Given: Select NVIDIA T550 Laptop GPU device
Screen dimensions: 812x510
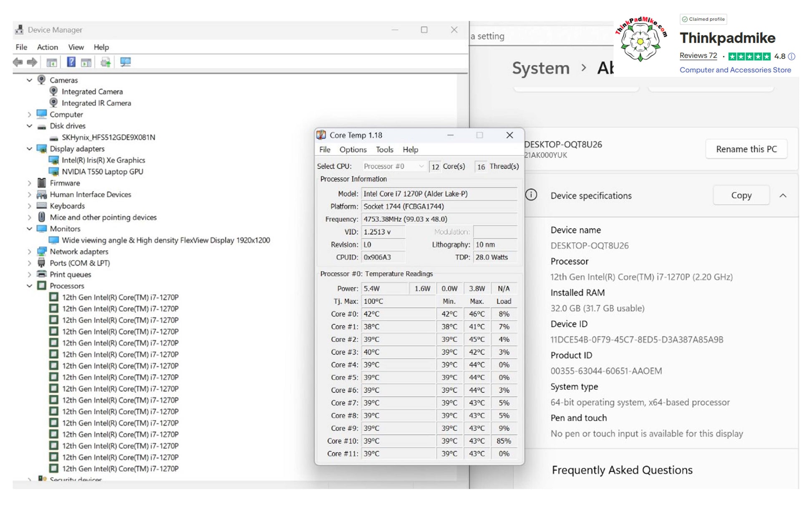Looking at the screenshot, I should [x=102, y=172].
